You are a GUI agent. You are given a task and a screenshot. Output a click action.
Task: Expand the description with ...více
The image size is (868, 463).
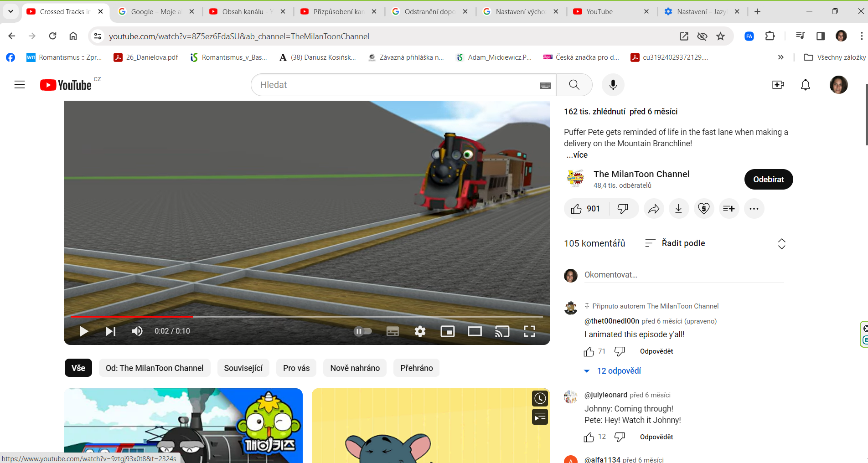point(577,155)
